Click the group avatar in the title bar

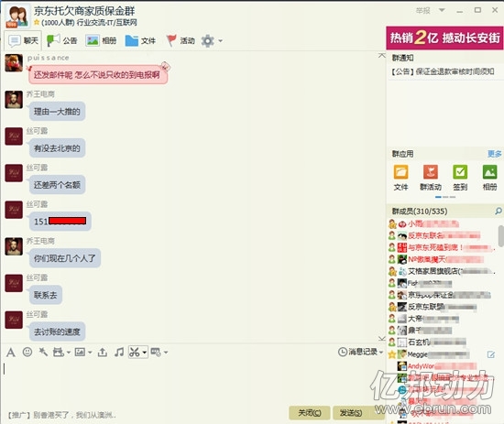point(17,16)
